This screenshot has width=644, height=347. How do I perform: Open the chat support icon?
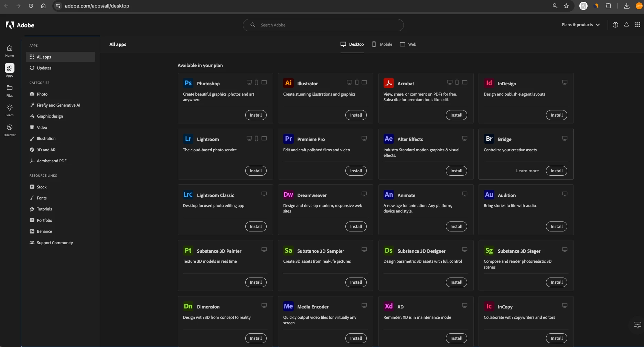click(637, 325)
